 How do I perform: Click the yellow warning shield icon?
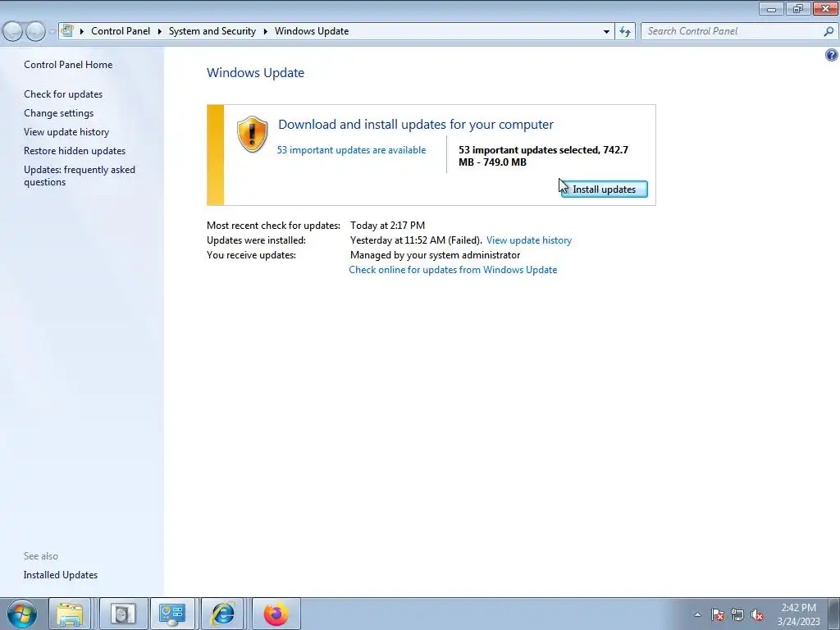253,134
